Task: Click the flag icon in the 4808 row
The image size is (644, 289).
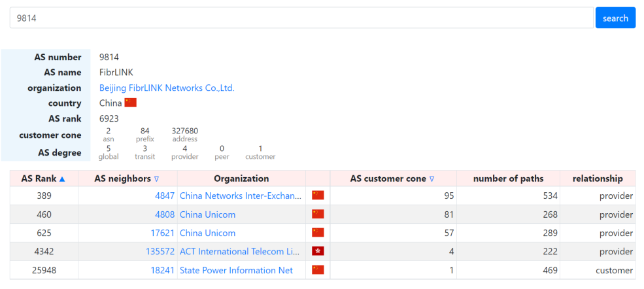Action: [318, 214]
